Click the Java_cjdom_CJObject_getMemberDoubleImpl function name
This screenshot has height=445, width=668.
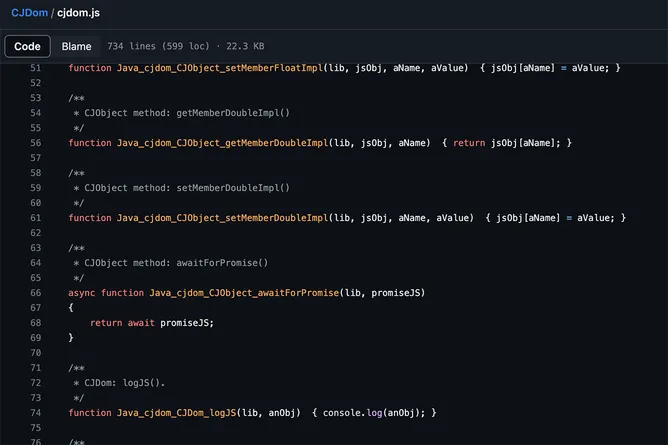(x=222, y=143)
